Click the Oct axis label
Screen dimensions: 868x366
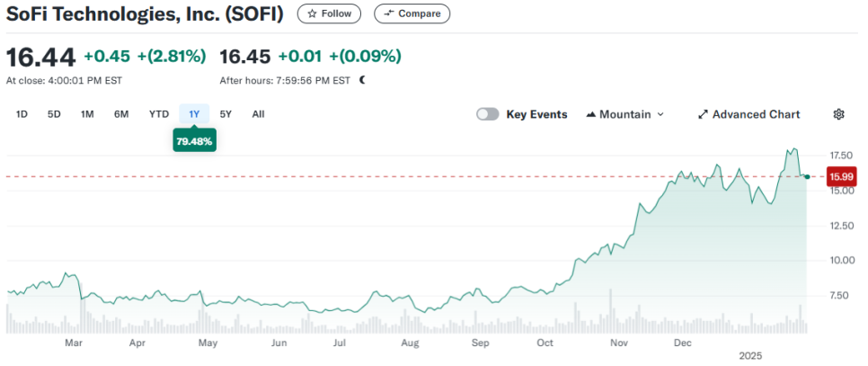click(545, 344)
